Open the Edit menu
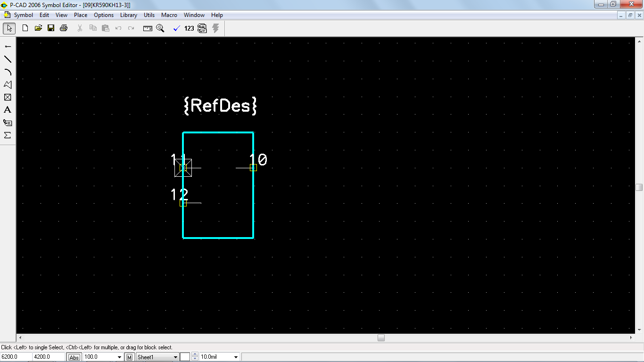Viewport: 644px width, 362px height. [x=44, y=15]
